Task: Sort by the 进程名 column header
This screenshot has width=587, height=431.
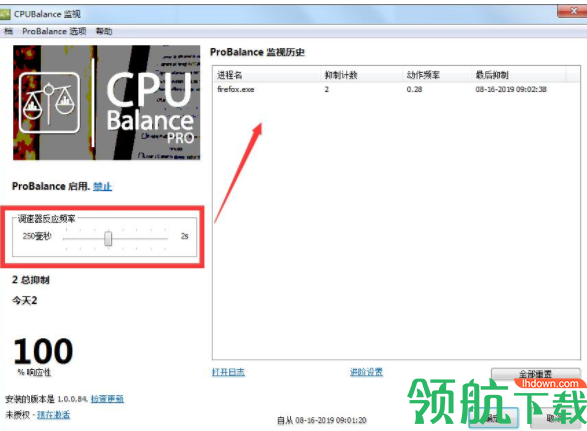Action: 267,75
